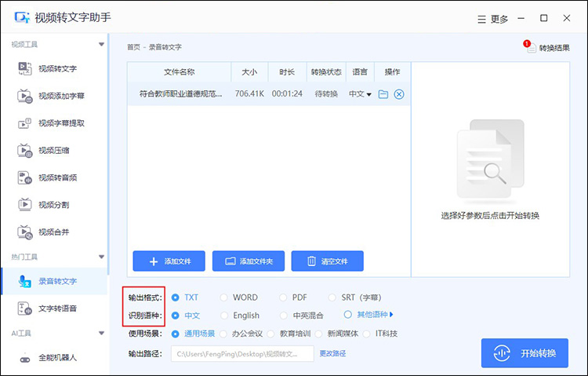The width and height of the screenshot is (588, 376).
Task: Click the 添加文件 button
Action: [169, 261]
